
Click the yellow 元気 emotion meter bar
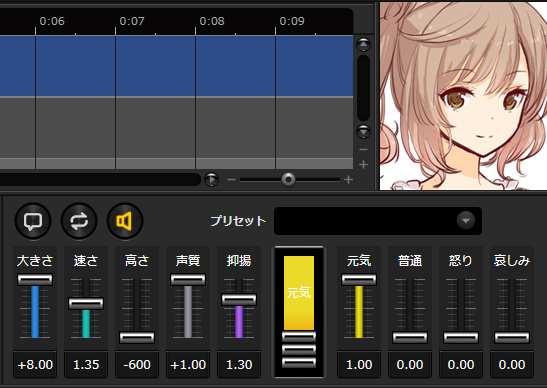click(x=299, y=293)
